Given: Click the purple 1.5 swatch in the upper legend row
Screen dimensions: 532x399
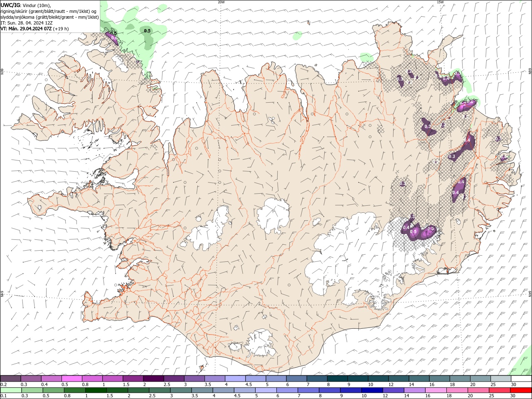Looking at the screenshot, I should (133, 378).
